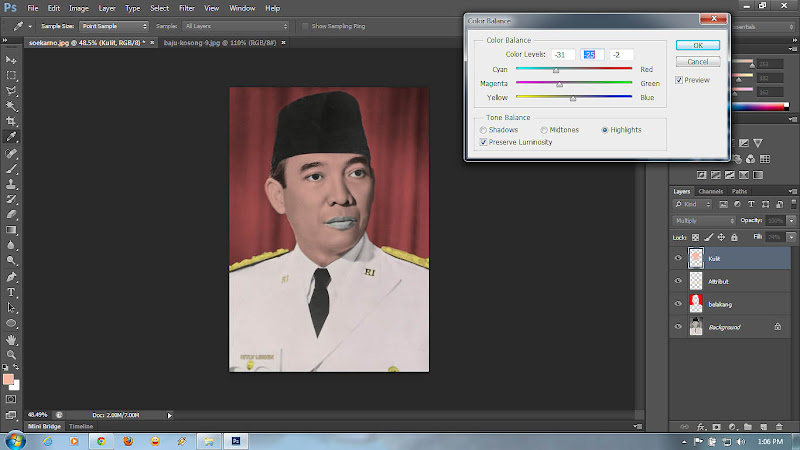Select the Ellipse shape tool
Viewport: 800px width, 450px height.
click(x=11, y=323)
